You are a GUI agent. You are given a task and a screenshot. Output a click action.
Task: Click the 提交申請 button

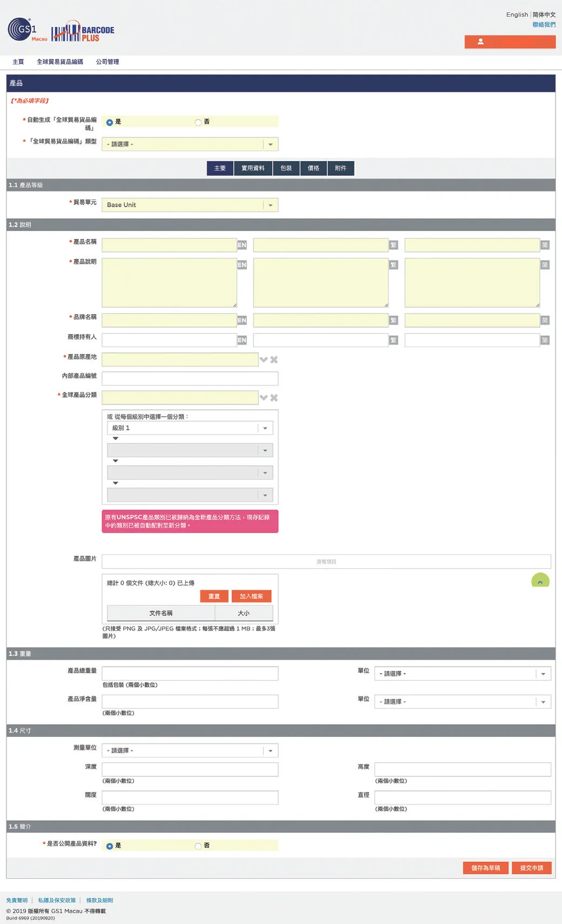531,868
